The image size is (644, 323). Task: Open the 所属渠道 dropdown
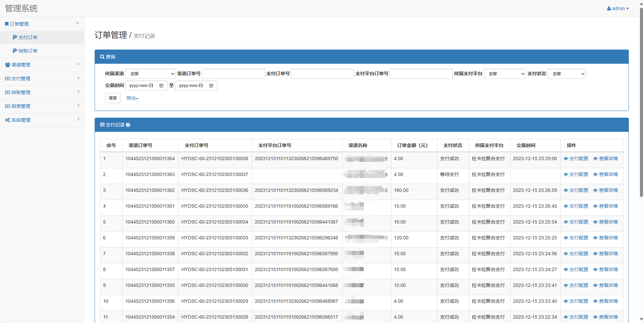pyautogui.click(x=151, y=74)
